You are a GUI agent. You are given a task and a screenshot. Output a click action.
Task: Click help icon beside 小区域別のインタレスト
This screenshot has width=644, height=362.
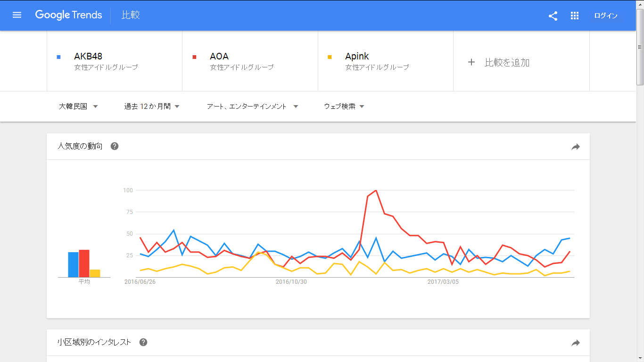pos(143,342)
